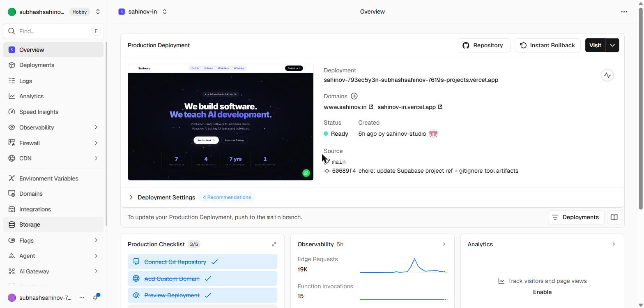Viewport: 644px width, 308px height.
Task: Focus the Find search field
Action: [53, 31]
